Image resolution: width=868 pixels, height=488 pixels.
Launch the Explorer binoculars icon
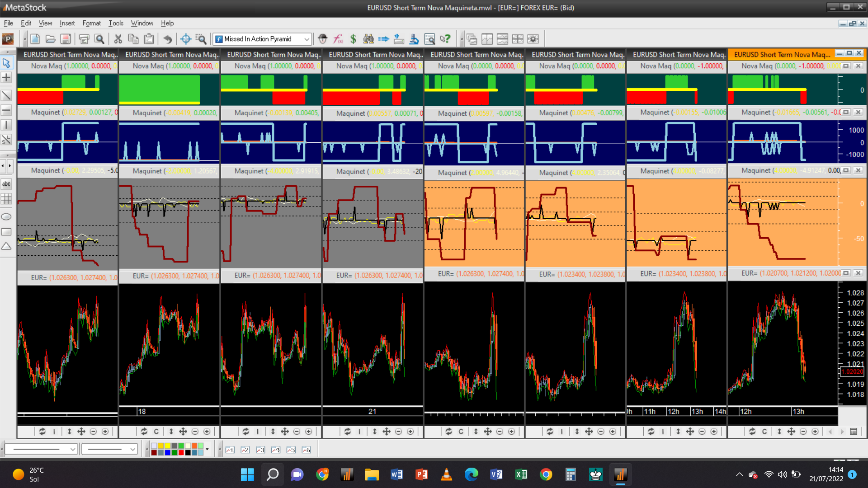tap(368, 39)
